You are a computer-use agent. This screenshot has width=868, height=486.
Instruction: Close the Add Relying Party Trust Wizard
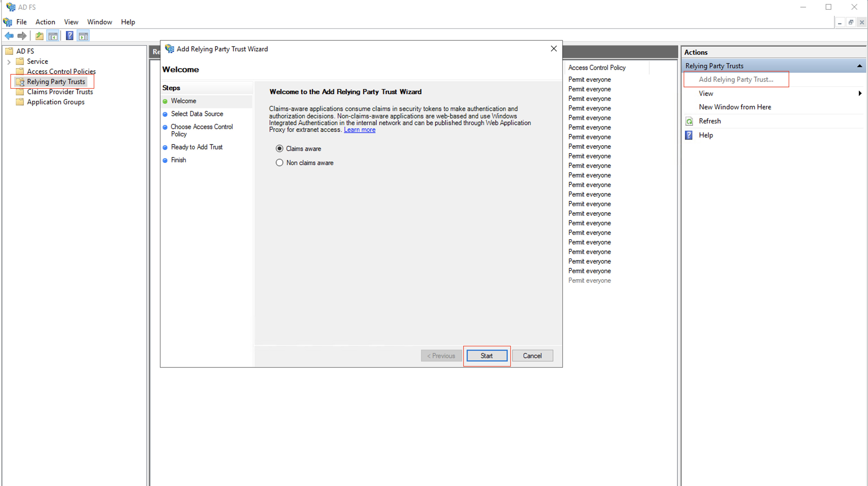coord(554,48)
